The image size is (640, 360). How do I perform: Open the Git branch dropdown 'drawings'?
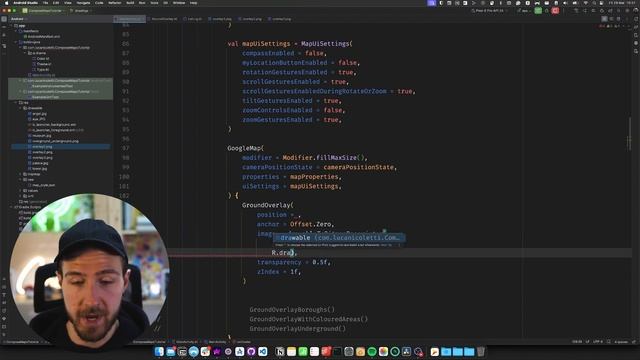[x=80, y=11]
